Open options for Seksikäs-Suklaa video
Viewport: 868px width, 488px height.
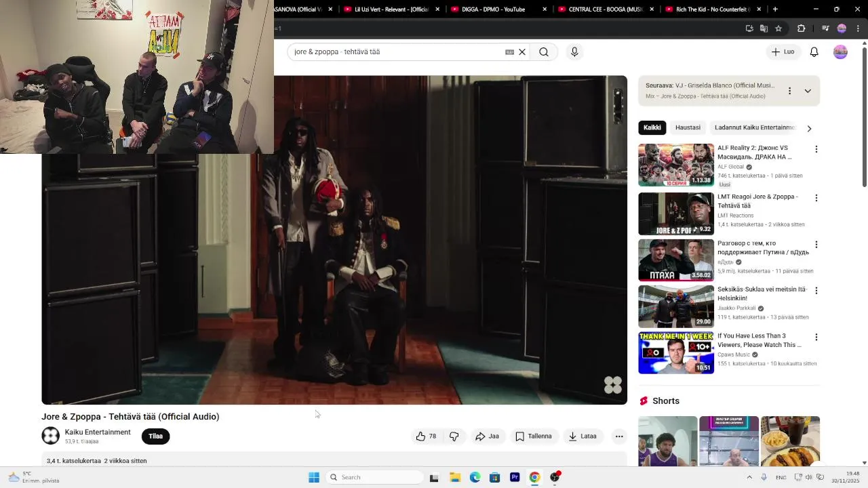click(816, 291)
